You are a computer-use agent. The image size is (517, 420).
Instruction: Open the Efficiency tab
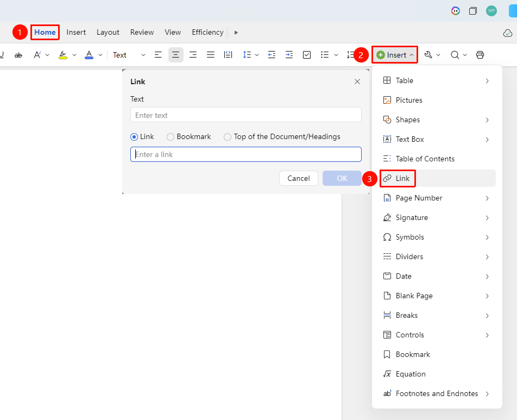click(x=207, y=33)
